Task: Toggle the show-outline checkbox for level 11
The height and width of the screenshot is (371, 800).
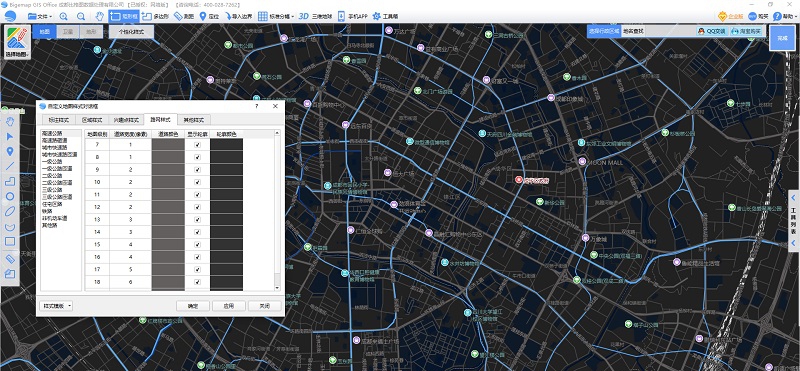Action: pos(197,194)
